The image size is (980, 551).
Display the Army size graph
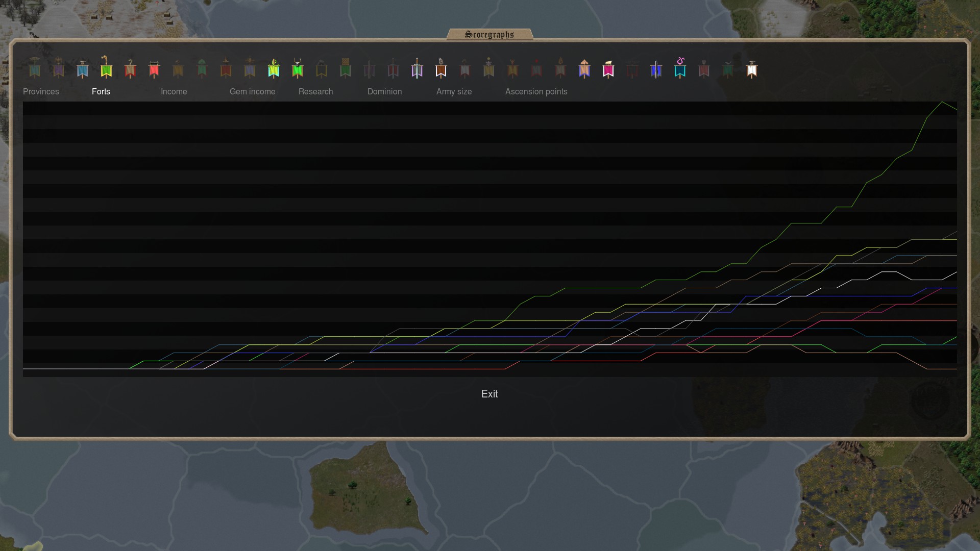click(454, 92)
